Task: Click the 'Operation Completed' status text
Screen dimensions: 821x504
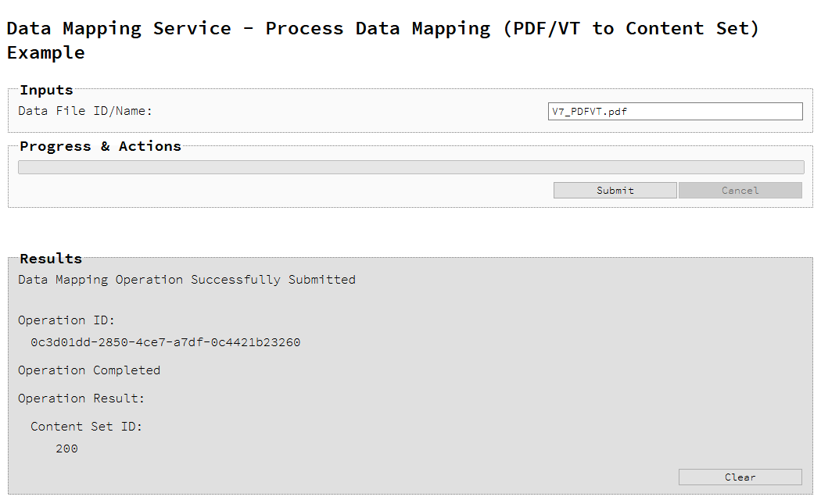Action: pos(89,370)
